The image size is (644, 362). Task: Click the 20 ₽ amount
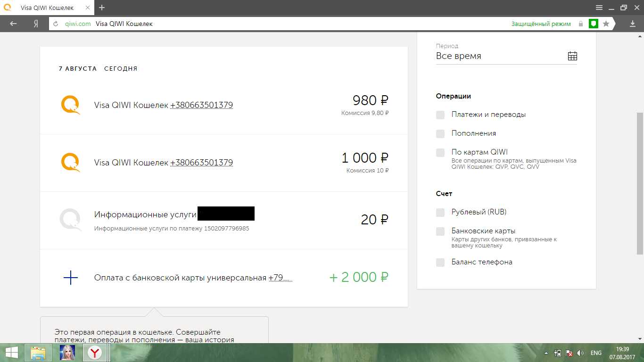pyautogui.click(x=375, y=220)
